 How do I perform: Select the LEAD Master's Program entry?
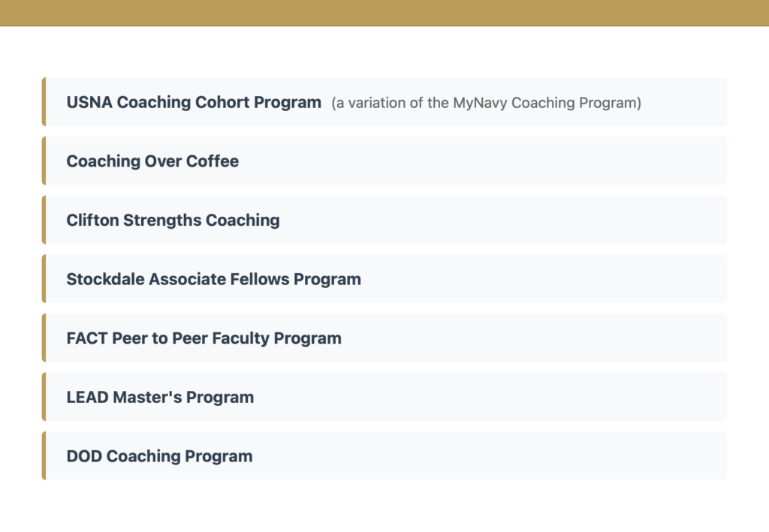pyautogui.click(x=160, y=398)
